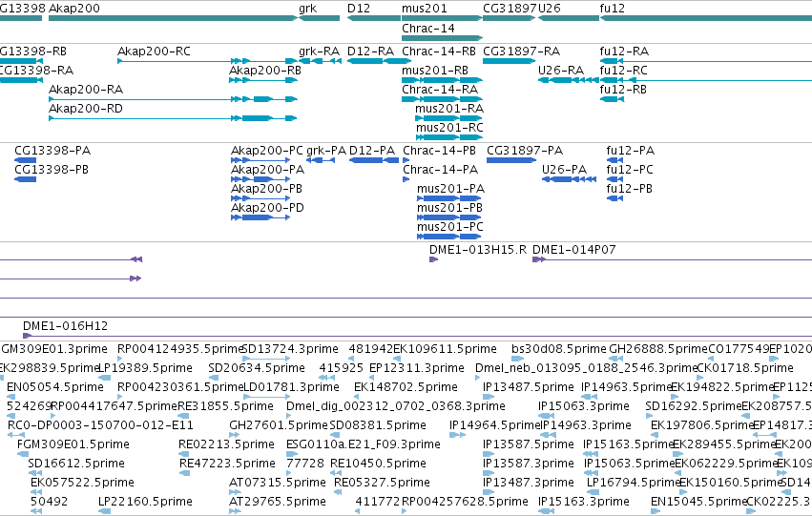
Task: Select the U26 gene label
Action: tap(549, 9)
